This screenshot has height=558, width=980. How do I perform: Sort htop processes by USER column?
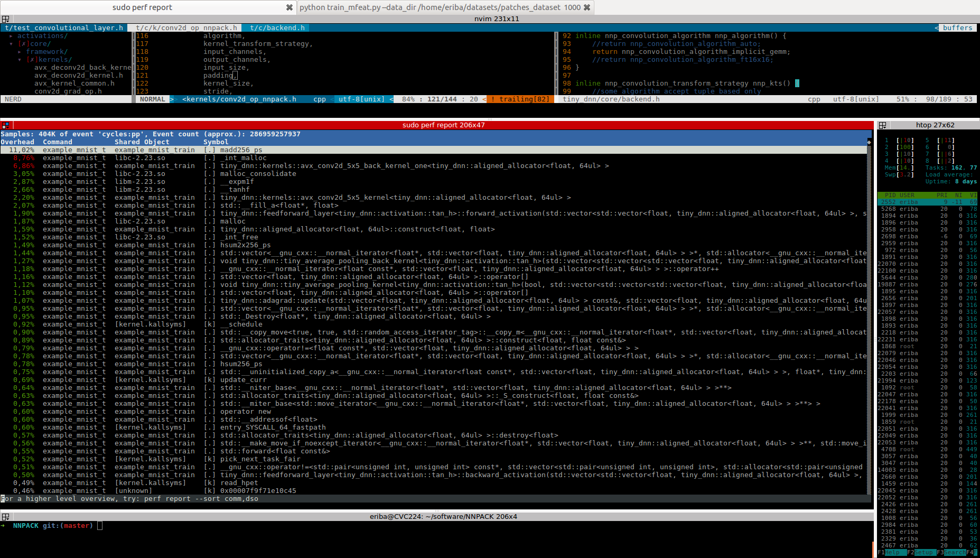point(907,195)
